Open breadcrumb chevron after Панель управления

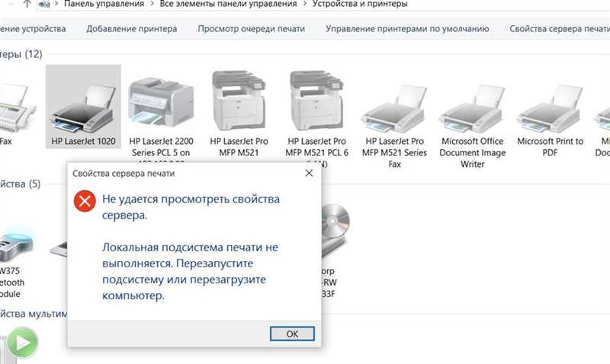[x=152, y=4]
